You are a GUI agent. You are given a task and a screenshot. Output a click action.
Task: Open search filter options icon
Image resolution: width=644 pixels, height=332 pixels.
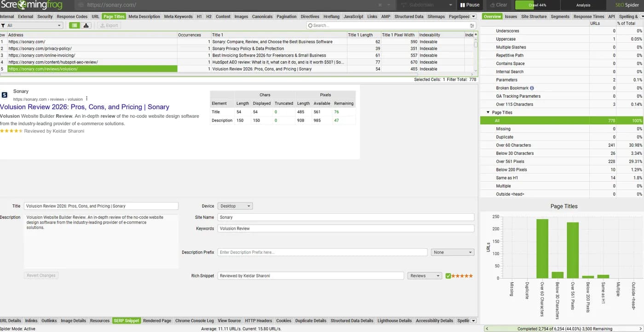click(472, 26)
